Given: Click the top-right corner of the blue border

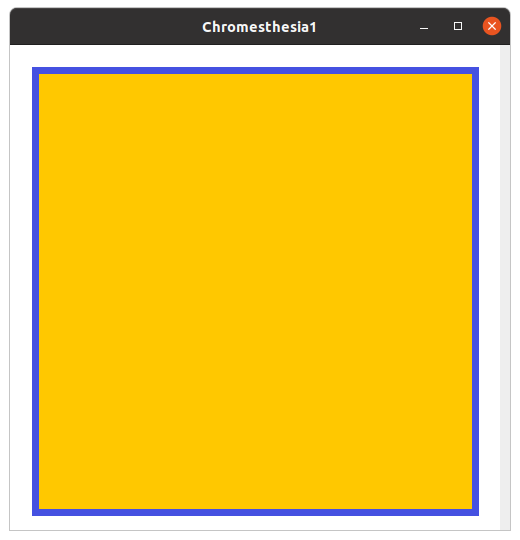Looking at the screenshot, I should click(476, 71).
